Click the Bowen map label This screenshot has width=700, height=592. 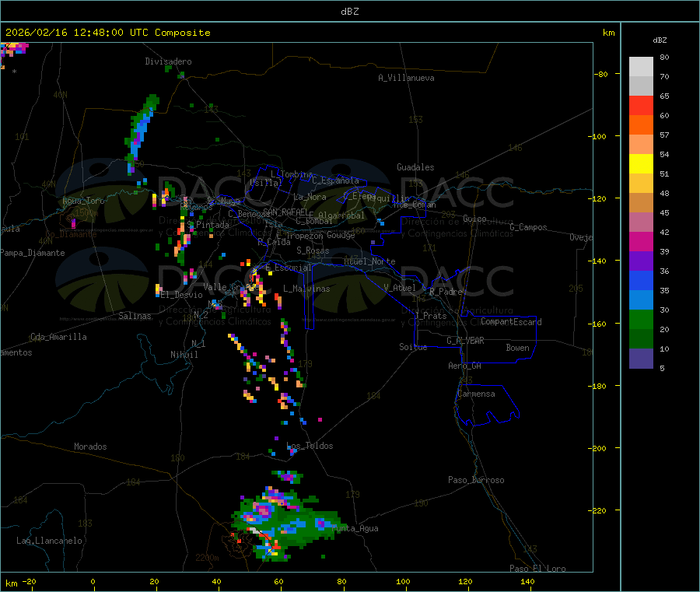tap(517, 348)
